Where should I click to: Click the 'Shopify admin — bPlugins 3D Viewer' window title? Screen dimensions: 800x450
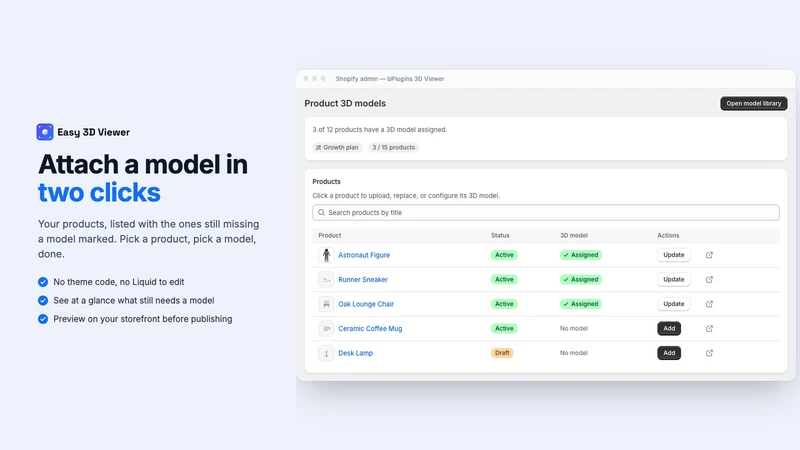pyautogui.click(x=390, y=79)
